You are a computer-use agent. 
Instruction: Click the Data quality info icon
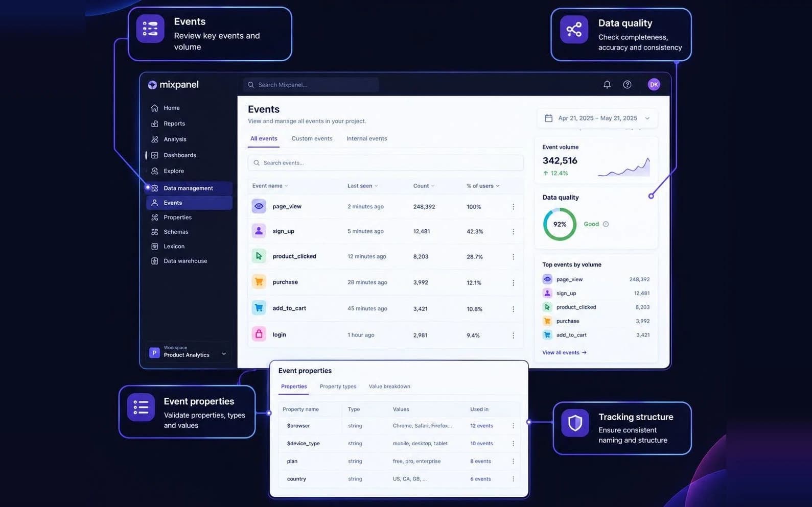pos(606,224)
